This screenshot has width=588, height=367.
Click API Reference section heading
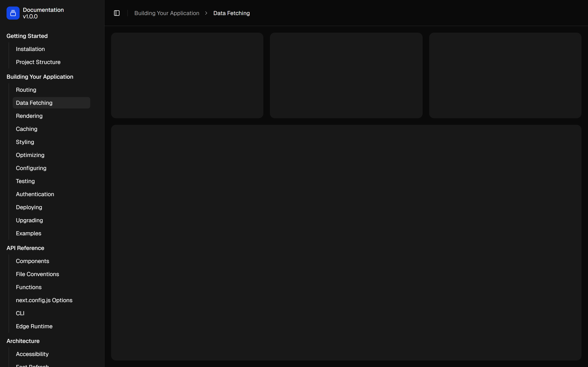(25, 248)
